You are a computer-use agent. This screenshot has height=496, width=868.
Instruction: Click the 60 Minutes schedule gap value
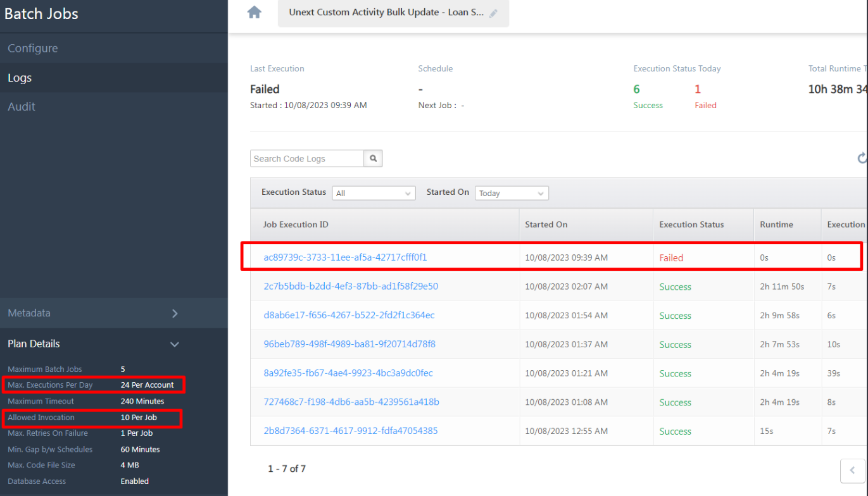(x=141, y=449)
